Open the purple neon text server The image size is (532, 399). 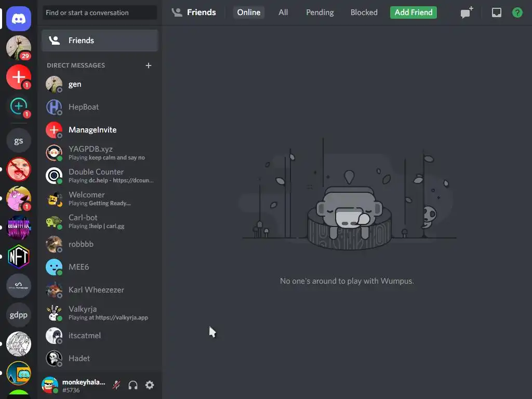click(x=19, y=228)
